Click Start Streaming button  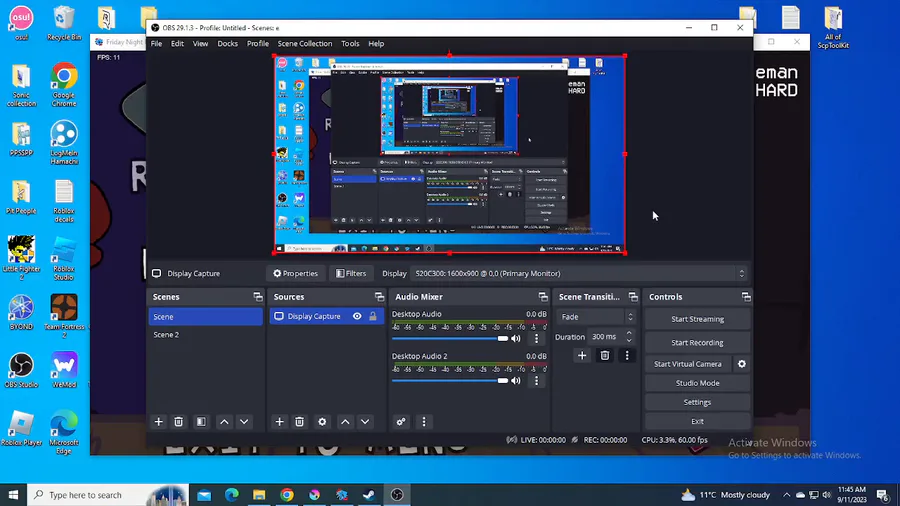pos(697,319)
